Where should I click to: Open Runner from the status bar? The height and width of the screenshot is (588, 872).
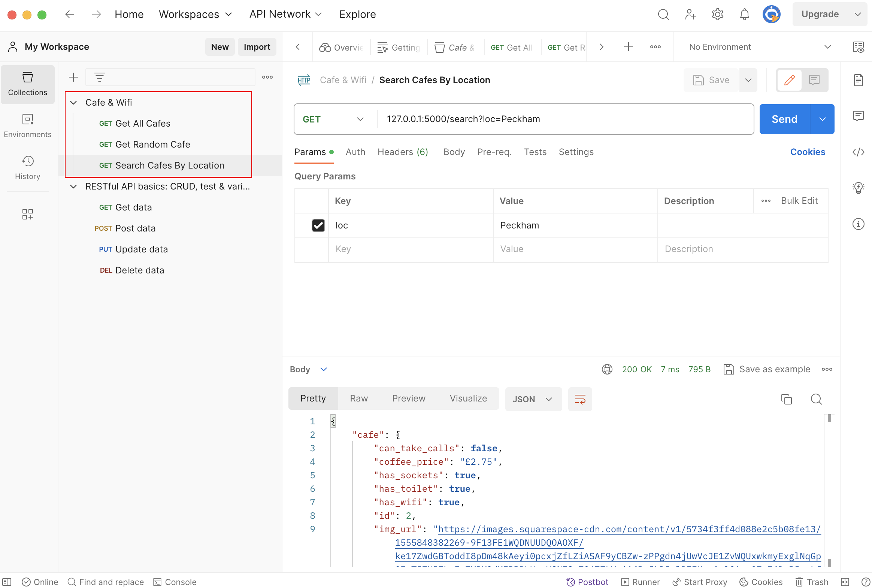coord(641,582)
